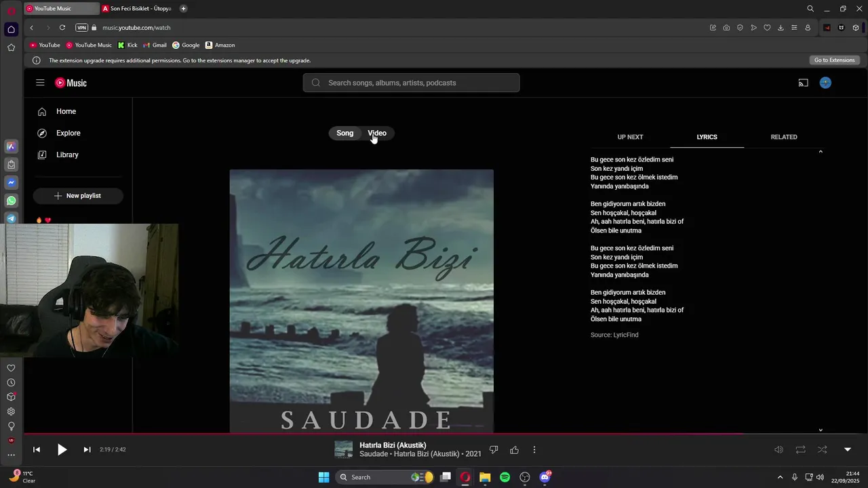Image resolution: width=868 pixels, height=488 pixels.
Task: Click the album thumbnail in player bar
Action: [x=344, y=449]
